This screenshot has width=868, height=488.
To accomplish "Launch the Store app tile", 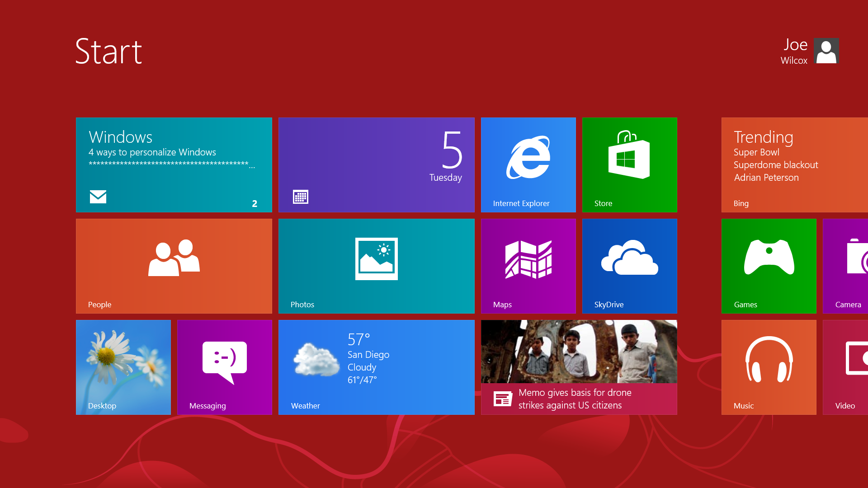I will click(x=629, y=165).
